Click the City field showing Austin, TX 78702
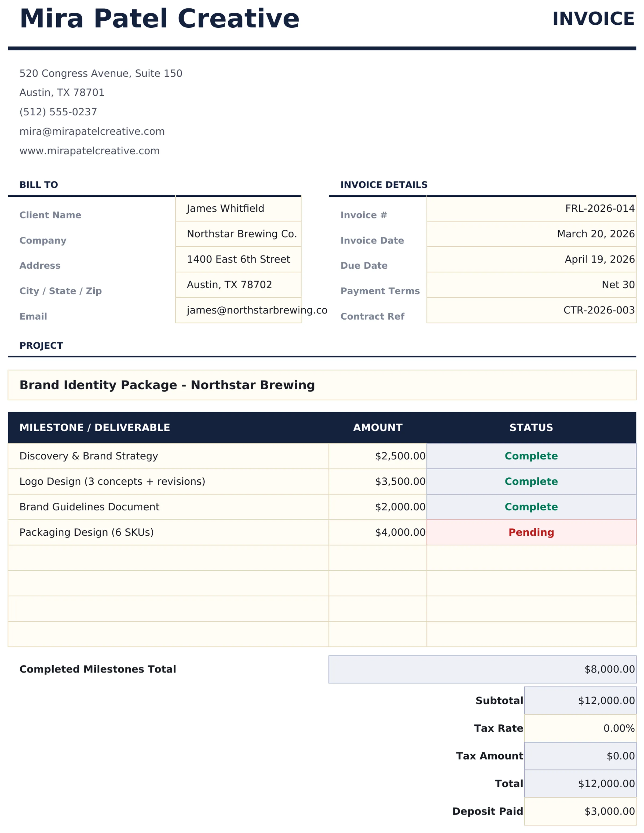This screenshot has width=644, height=833. coord(238,284)
